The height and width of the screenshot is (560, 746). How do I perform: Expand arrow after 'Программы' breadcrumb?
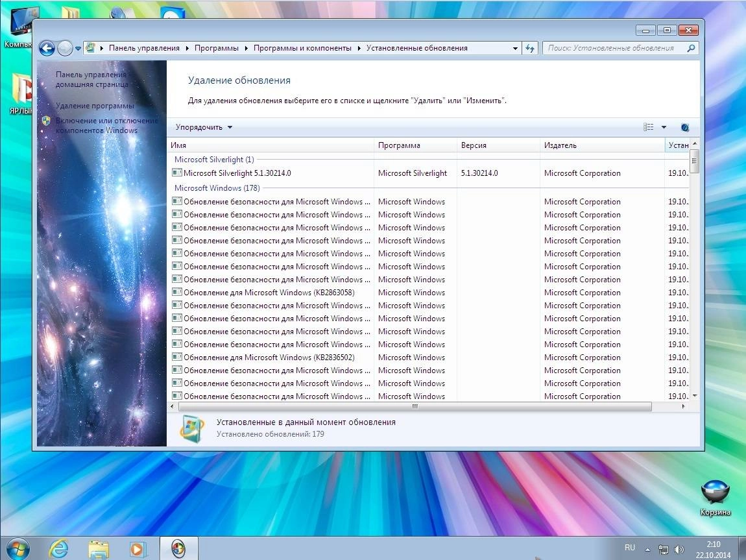[246, 48]
